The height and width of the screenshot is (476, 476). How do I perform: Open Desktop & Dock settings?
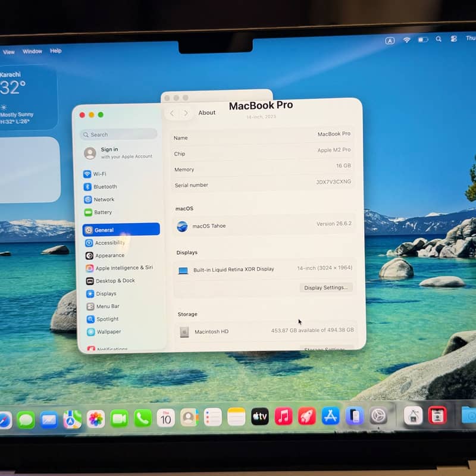111,281
